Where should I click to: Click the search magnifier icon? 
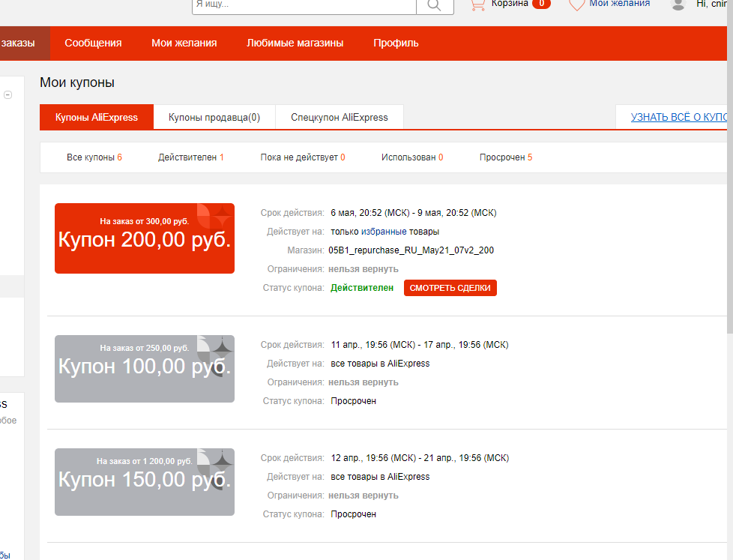[434, 5]
